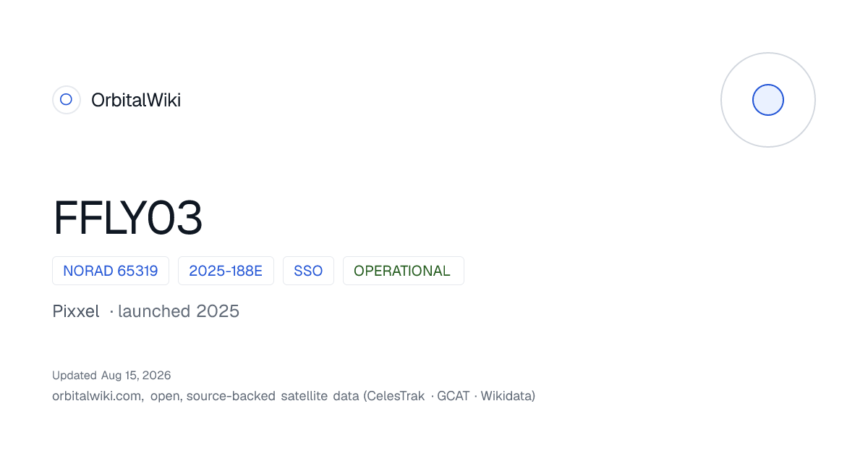Click the CelesTrak source name
868x456 pixels.
pyautogui.click(x=396, y=396)
